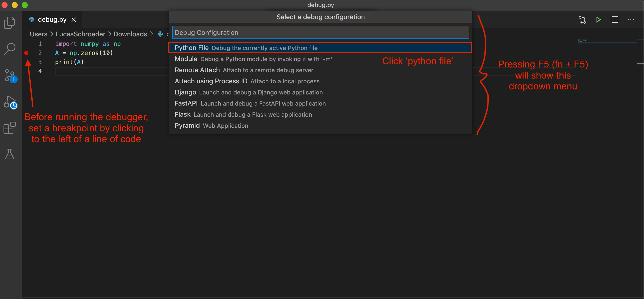Choose 'Django' from the configuration dropdown
This screenshot has width=644, height=299.
click(248, 92)
